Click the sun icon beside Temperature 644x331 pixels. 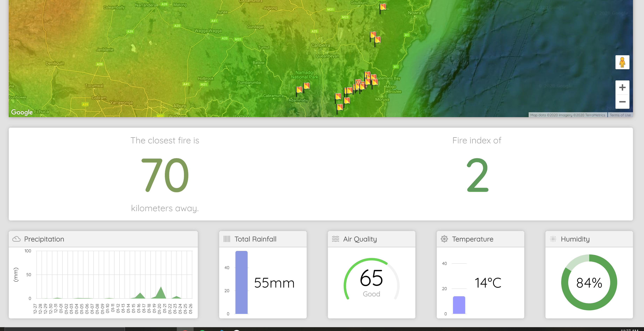[x=444, y=239]
